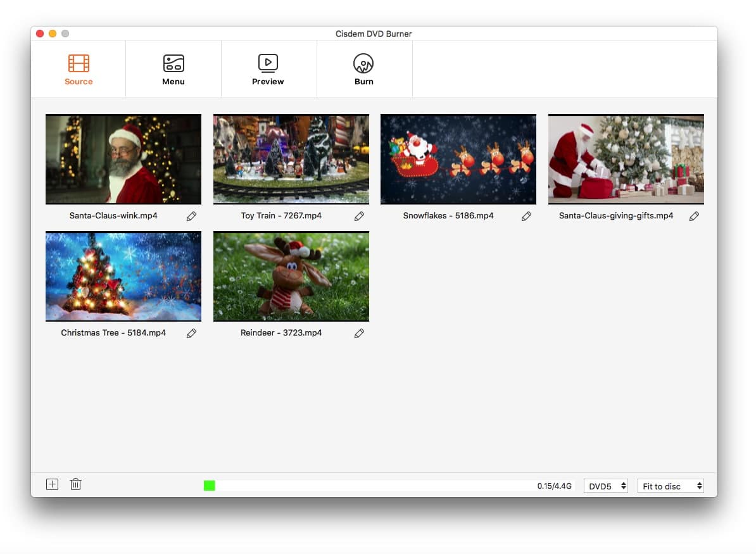Image resolution: width=756 pixels, height=554 pixels.
Task: Edit Santa-Claus-giving-gifts.mp4 using pencil icon
Action: pos(694,216)
